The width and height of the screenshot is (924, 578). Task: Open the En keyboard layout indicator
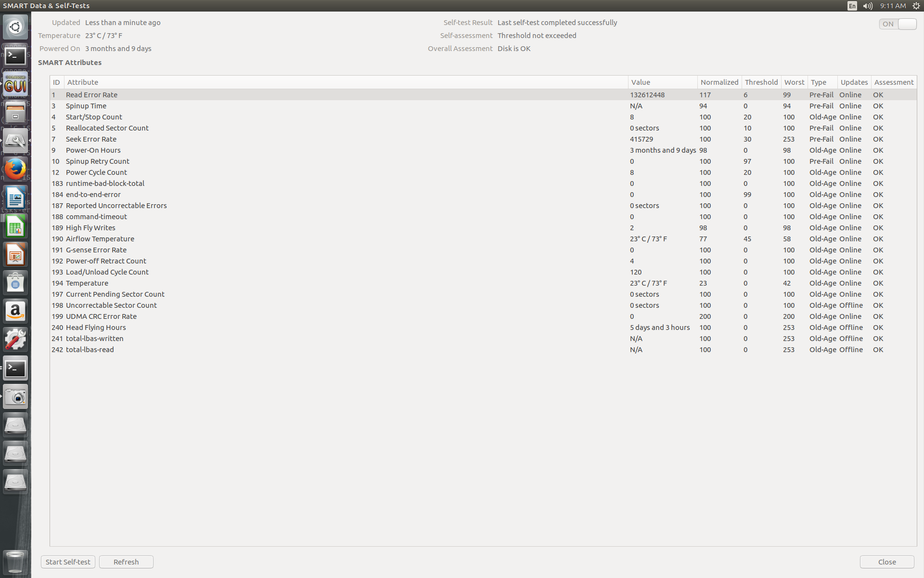852,6
